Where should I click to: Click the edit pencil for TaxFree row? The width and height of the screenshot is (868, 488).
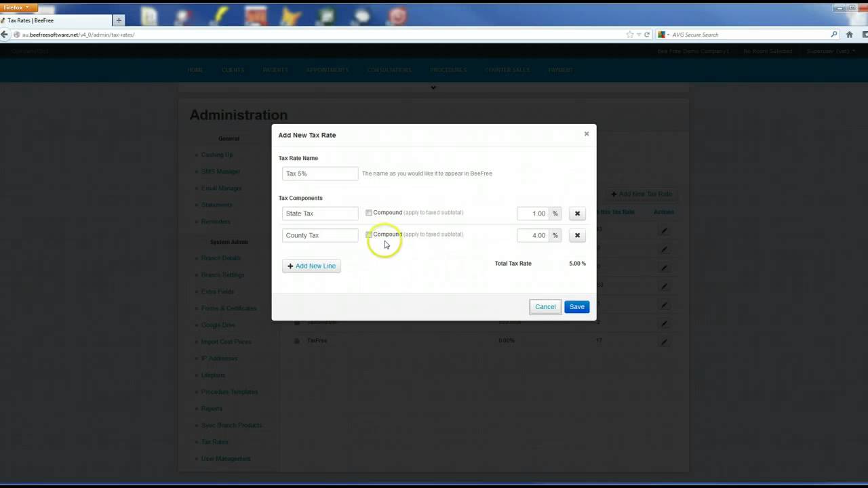tap(665, 342)
